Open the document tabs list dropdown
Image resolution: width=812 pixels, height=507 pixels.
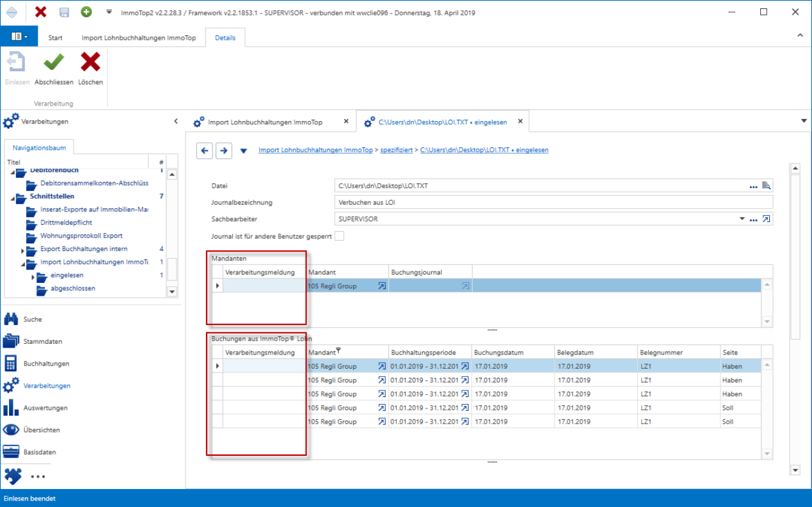(x=804, y=120)
